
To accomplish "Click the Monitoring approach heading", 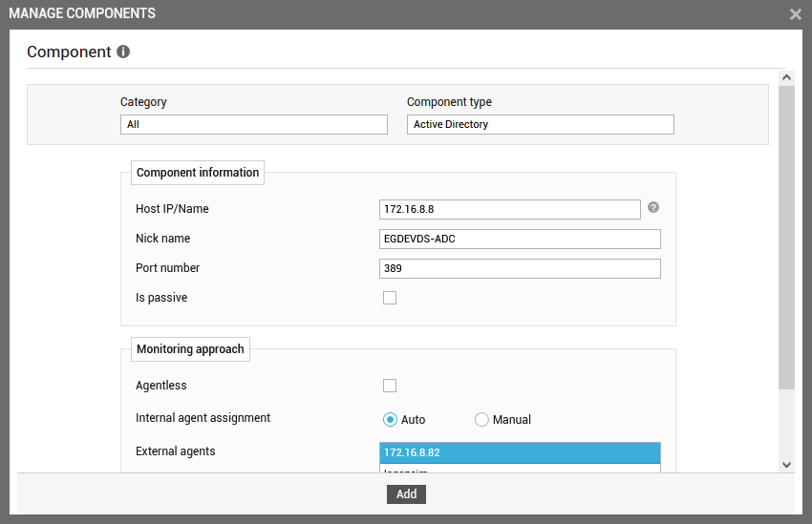I will (190, 349).
